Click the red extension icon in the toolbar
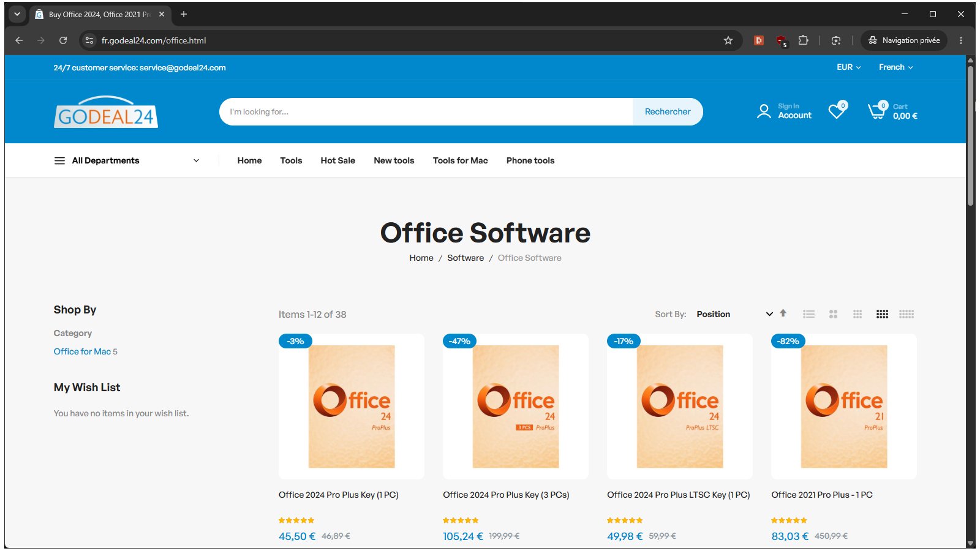 pyautogui.click(x=759, y=40)
